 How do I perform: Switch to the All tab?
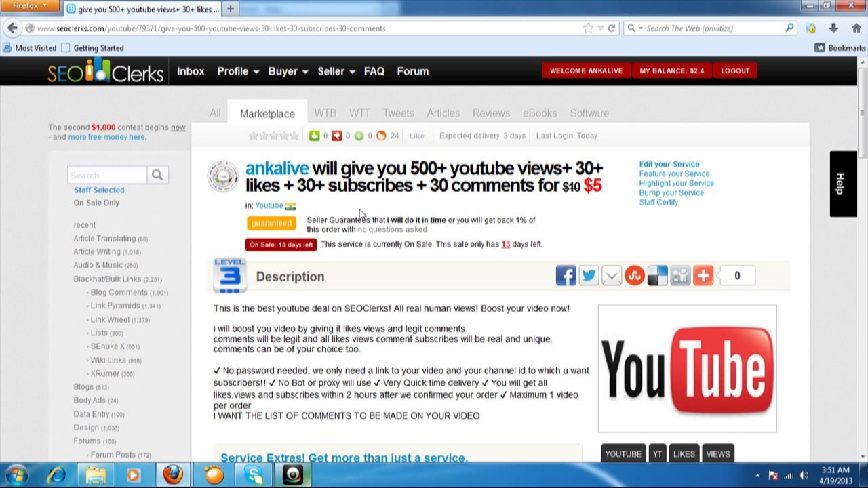pyautogui.click(x=215, y=113)
